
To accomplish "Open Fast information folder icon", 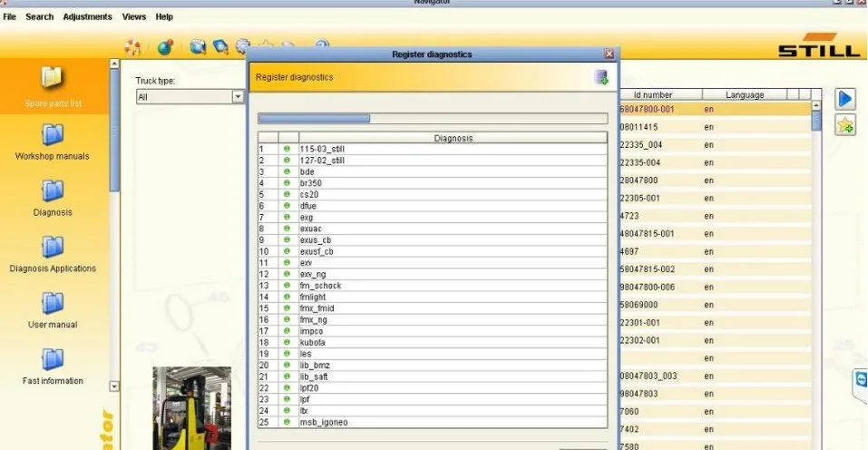I will (x=53, y=359).
